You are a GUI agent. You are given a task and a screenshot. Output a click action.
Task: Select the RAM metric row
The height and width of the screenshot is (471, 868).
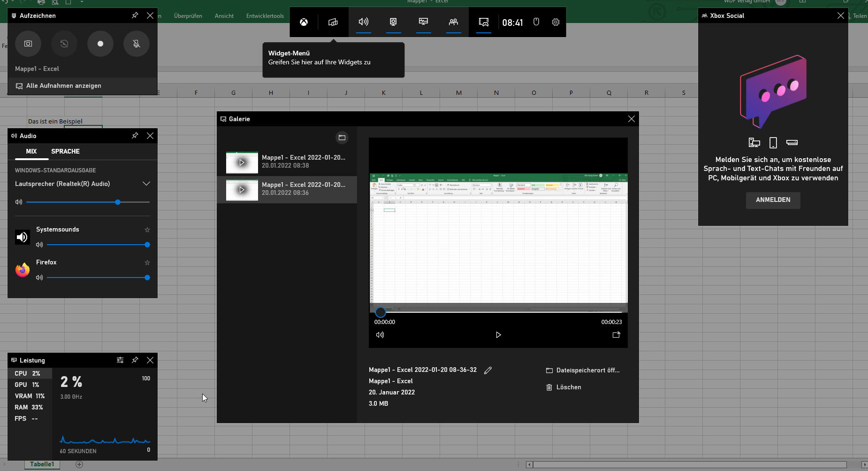[30, 407]
